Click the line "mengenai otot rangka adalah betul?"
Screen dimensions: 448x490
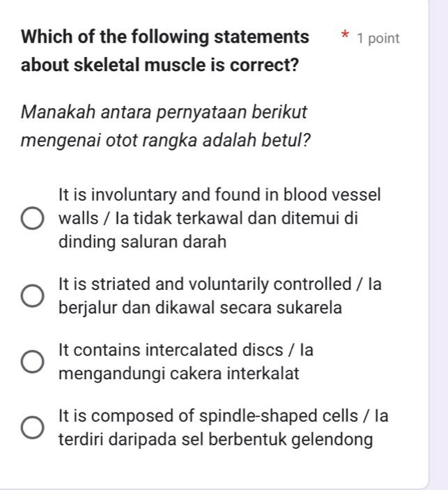166,139
